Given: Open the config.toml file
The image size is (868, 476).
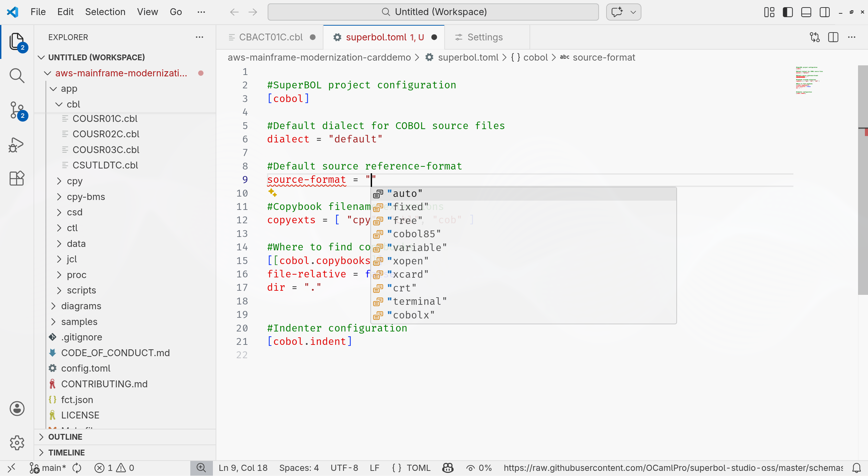Looking at the screenshot, I should [86, 368].
